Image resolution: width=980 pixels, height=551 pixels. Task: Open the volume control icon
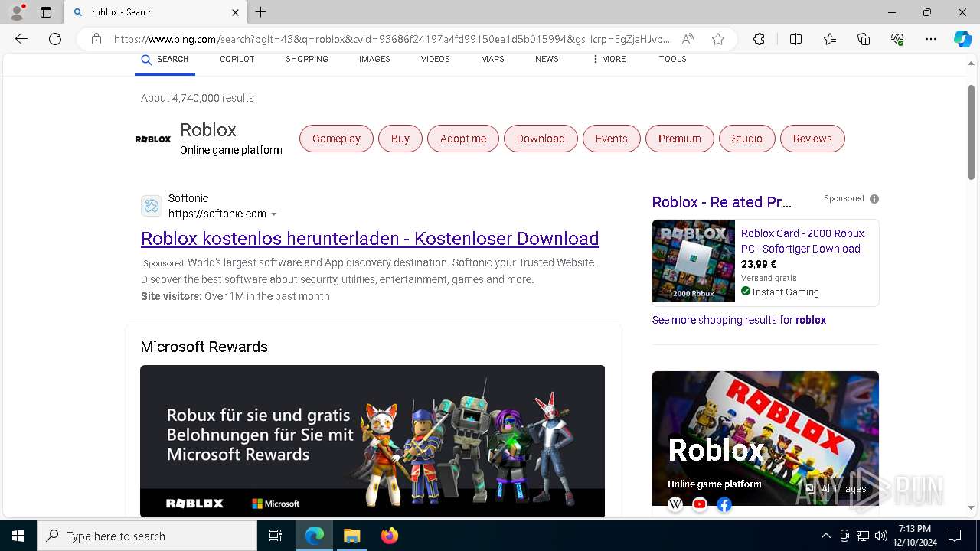point(880,536)
